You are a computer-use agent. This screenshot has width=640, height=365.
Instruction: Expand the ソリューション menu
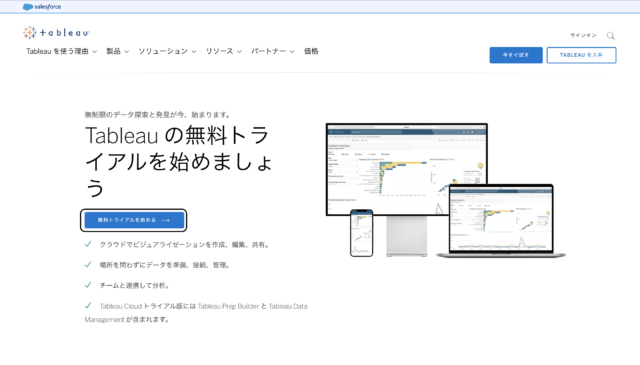pos(167,51)
